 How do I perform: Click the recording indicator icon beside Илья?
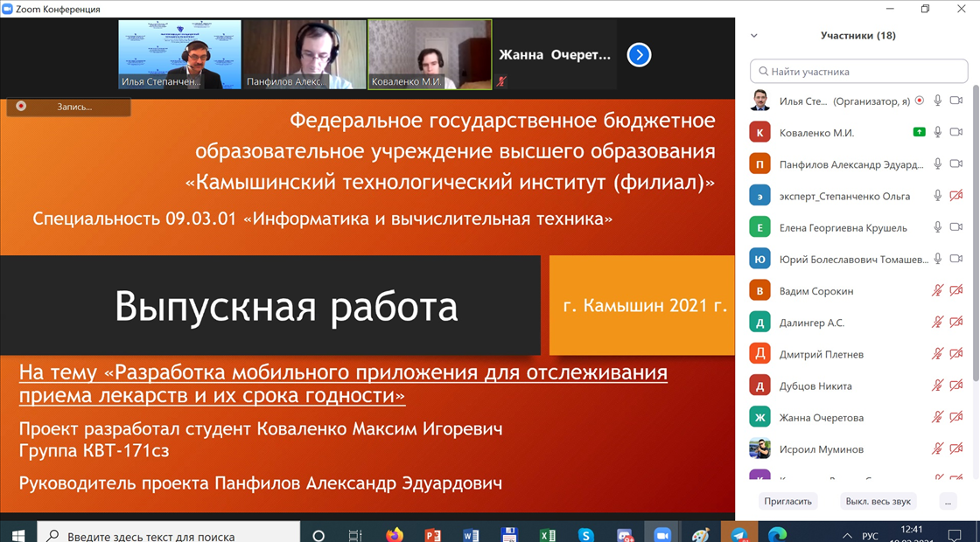[919, 101]
